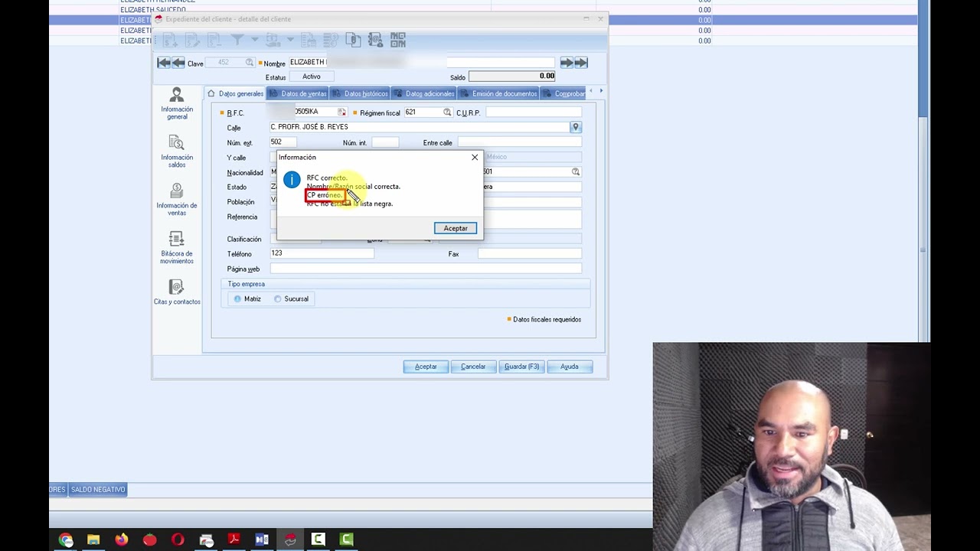Switch to Datos históricos tab
The height and width of the screenshot is (551, 980).
tap(360, 93)
